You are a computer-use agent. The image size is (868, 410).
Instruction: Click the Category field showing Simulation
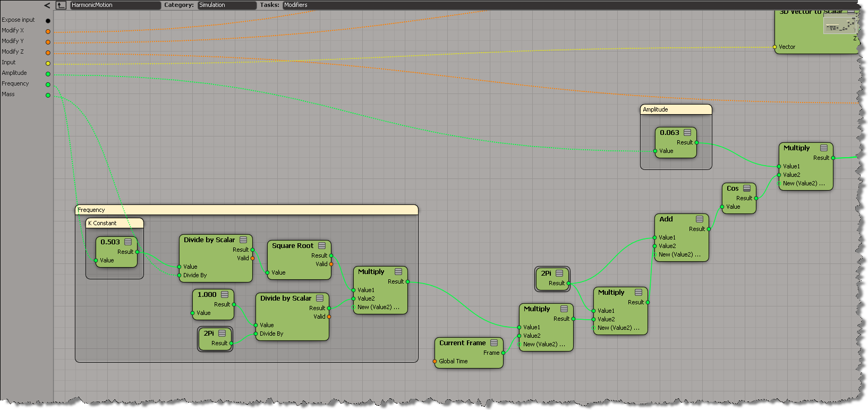[226, 5]
